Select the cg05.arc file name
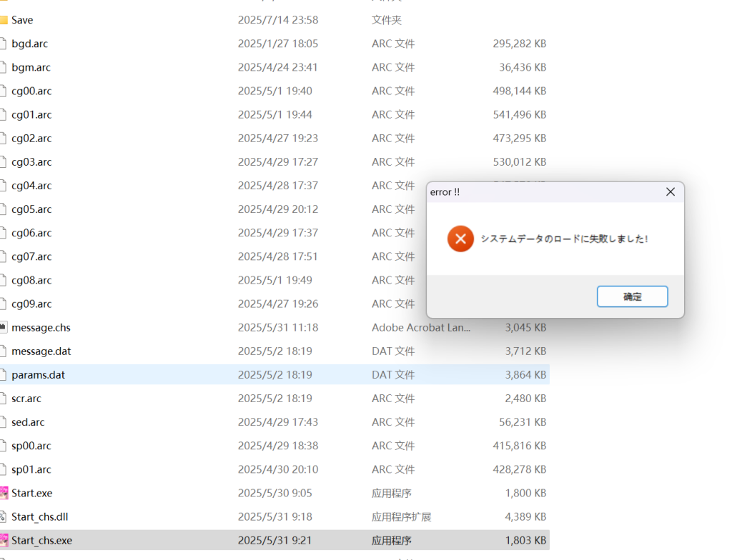 coord(31,209)
